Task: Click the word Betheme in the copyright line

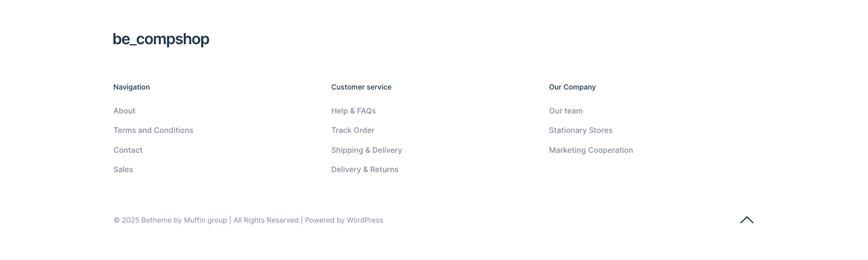Action: (156, 220)
